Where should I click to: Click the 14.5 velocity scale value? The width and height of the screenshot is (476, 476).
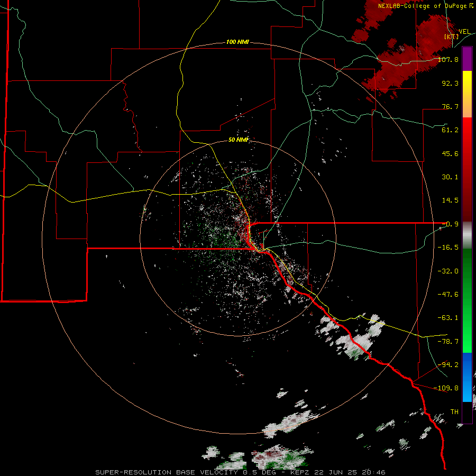coord(450,200)
